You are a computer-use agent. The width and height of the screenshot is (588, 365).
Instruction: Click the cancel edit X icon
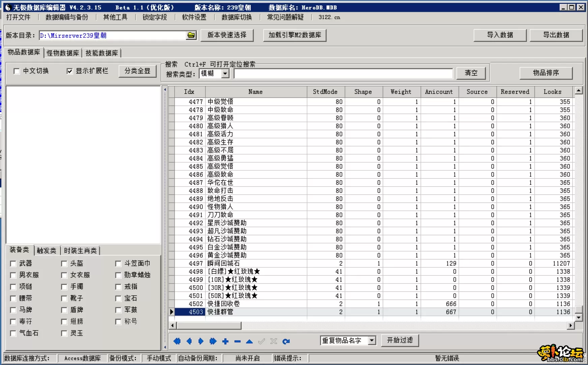[x=273, y=341]
